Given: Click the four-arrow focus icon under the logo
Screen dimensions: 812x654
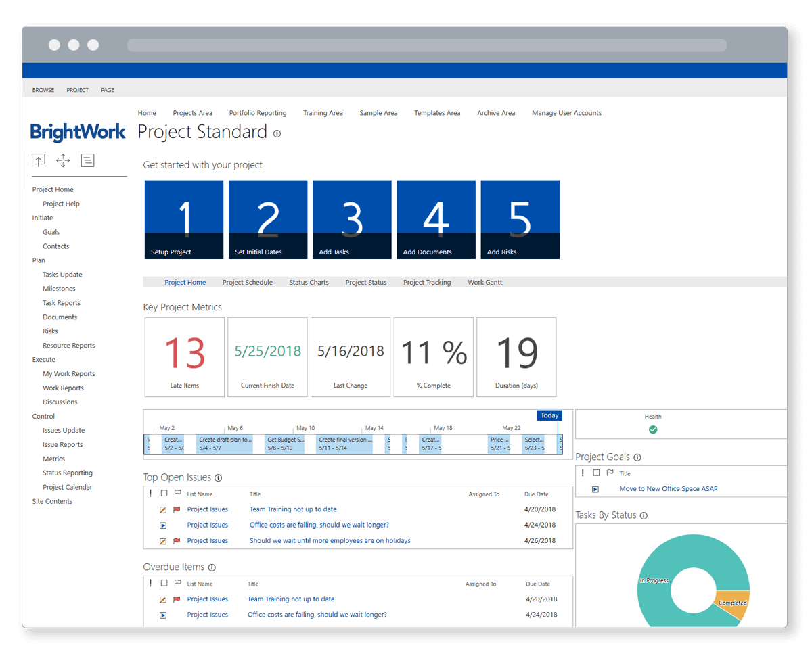Looking at the screenshot, I should [63, 160].
